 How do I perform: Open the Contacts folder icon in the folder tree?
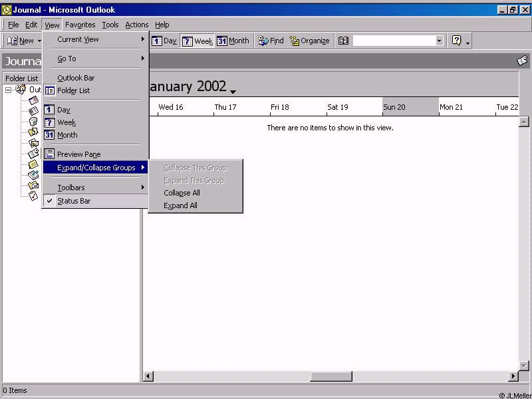click(33, 110)
